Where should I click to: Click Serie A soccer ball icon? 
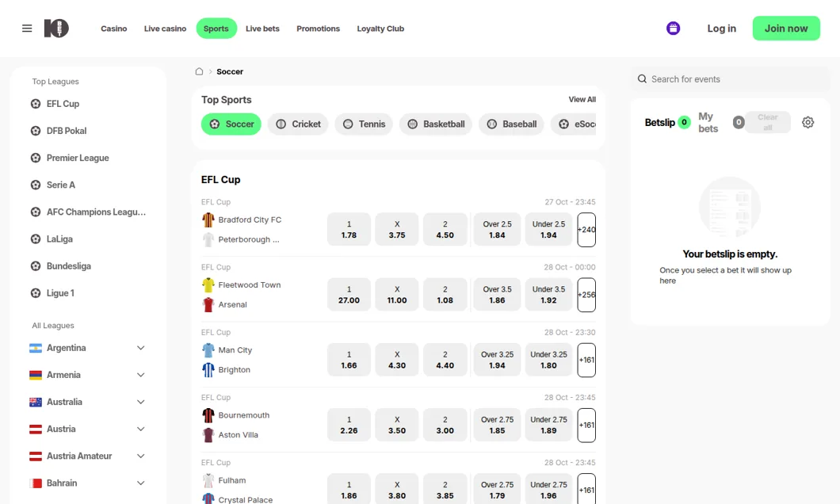[x=36, y=185]
